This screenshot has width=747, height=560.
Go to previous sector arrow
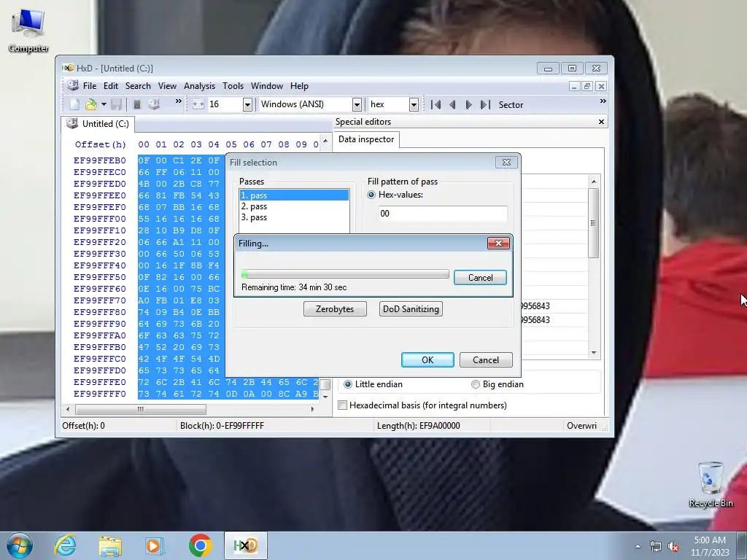point(452,105)
